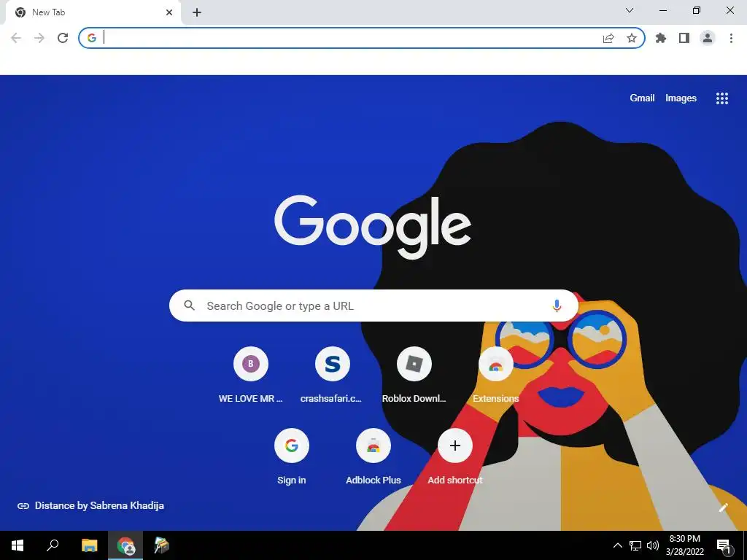Viewport: 747px width, 560px height.
Task: Go forward using the forward arrow
Action: pyautogui.click(x=39, y=38)
